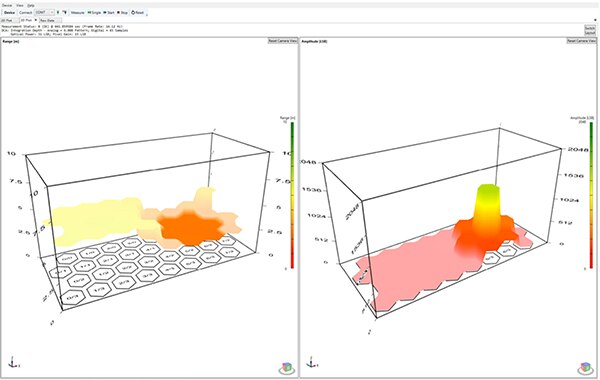The height and width of the screenshot is (380, 600).
Task: Click the Switch Layout button
Action: pyautogui.click(x=590, y=31)
